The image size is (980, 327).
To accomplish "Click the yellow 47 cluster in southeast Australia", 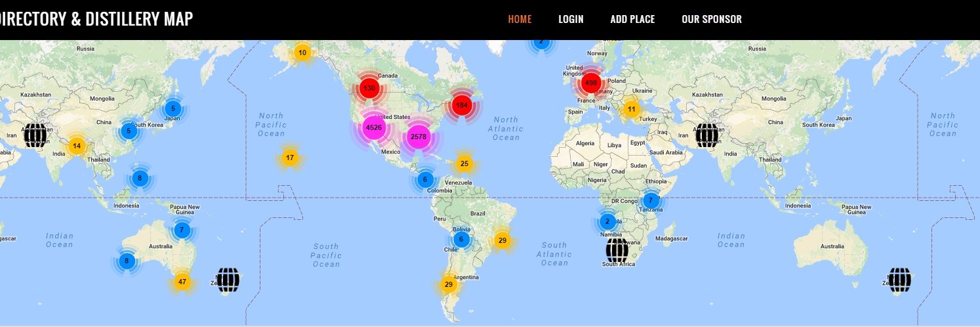I will (182, 282).
